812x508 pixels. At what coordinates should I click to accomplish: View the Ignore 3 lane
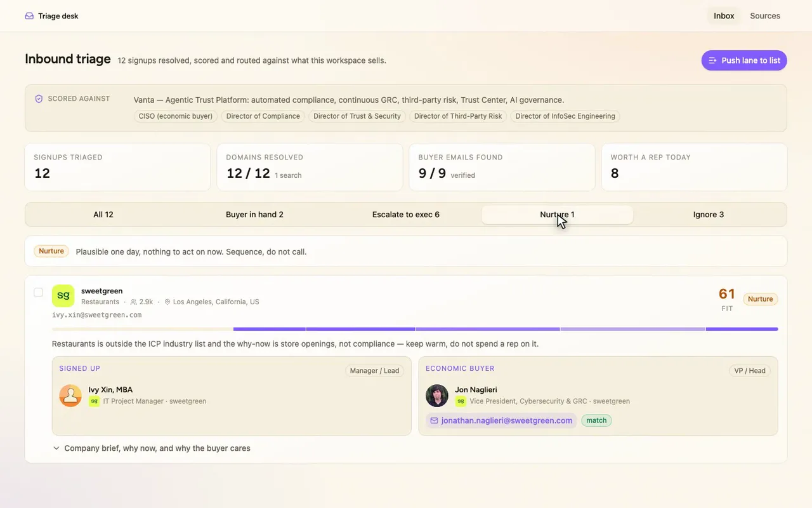click(x=709, y=215)
